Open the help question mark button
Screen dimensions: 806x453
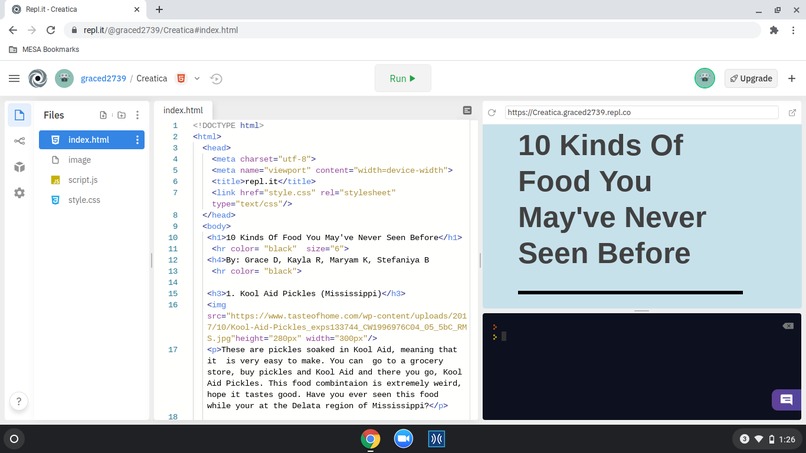point(19,401)
